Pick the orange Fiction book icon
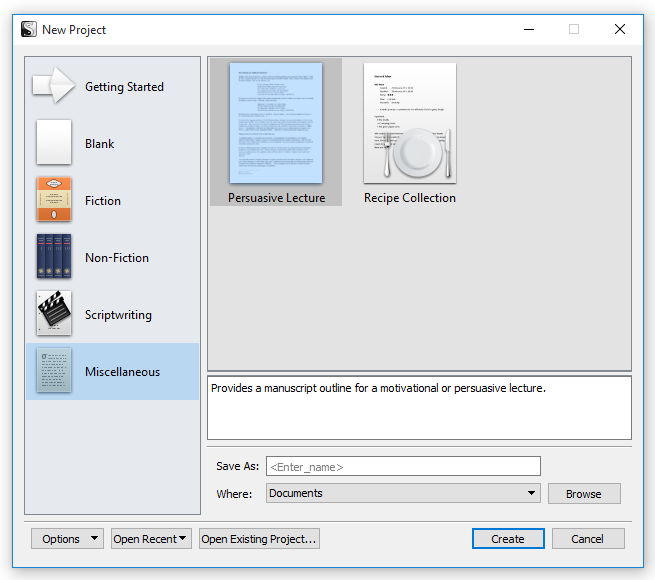Image resolution: width=655 pixels, height=580 pixels. pos(54,199)
